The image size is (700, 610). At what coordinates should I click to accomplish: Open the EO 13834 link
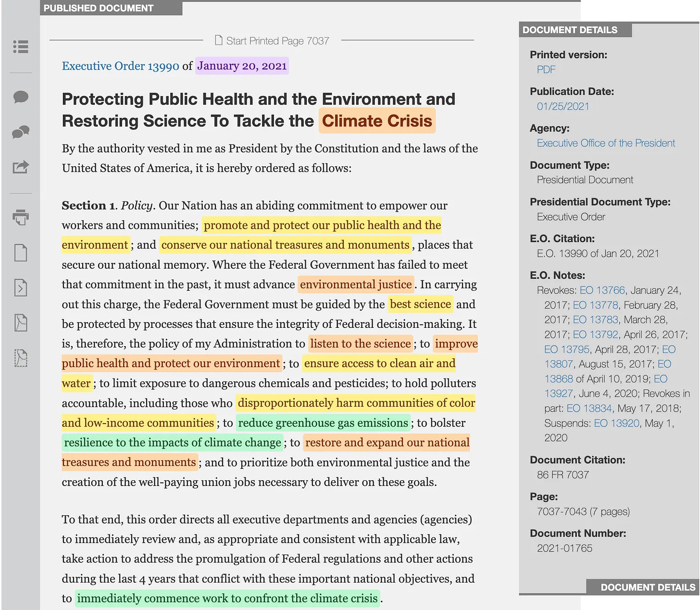(589, 409)
